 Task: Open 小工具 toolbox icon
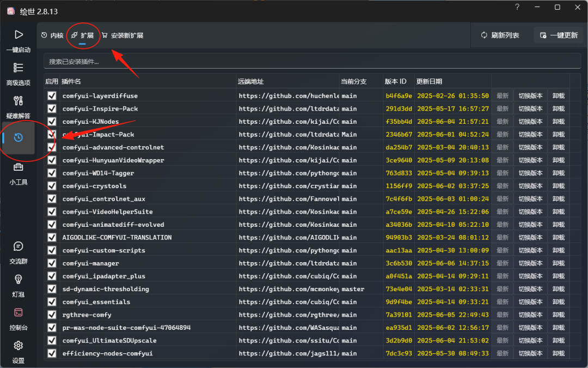click(19, 167)
